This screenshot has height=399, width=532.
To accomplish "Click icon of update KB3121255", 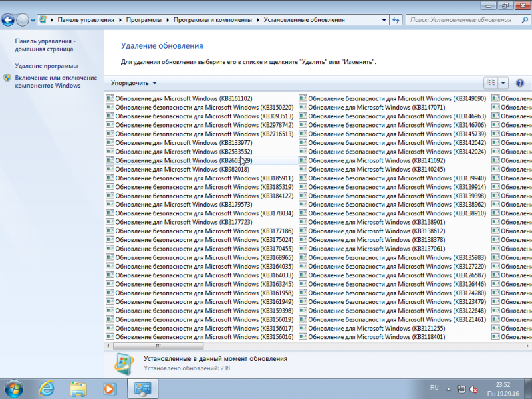I will point(303,328).
